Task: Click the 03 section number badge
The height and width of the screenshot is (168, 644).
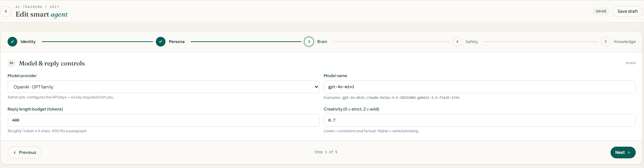Action: point(12,63)
